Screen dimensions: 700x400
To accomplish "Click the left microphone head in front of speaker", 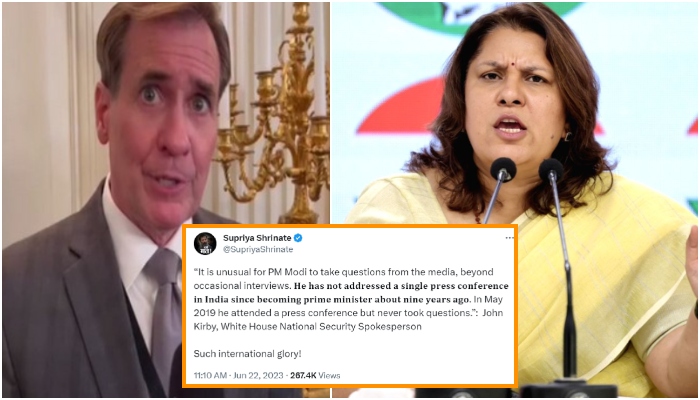I will pos(503,170).
